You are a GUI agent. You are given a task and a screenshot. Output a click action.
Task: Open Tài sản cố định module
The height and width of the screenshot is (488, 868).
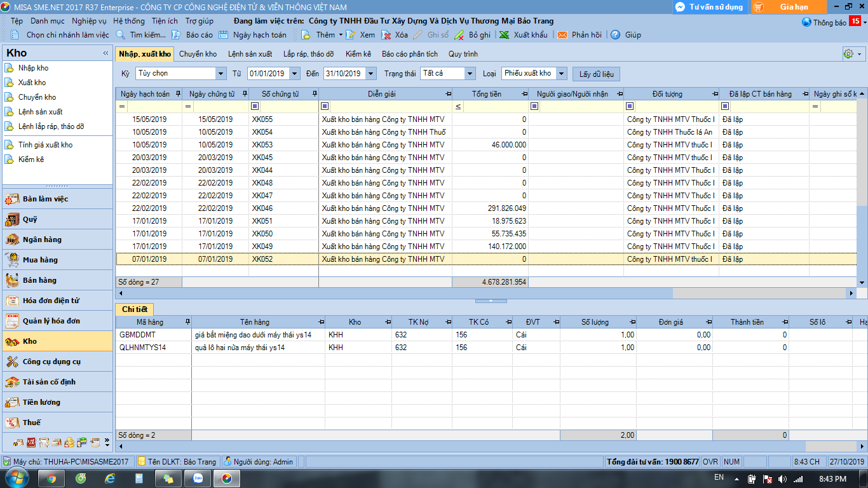point(57,382)
